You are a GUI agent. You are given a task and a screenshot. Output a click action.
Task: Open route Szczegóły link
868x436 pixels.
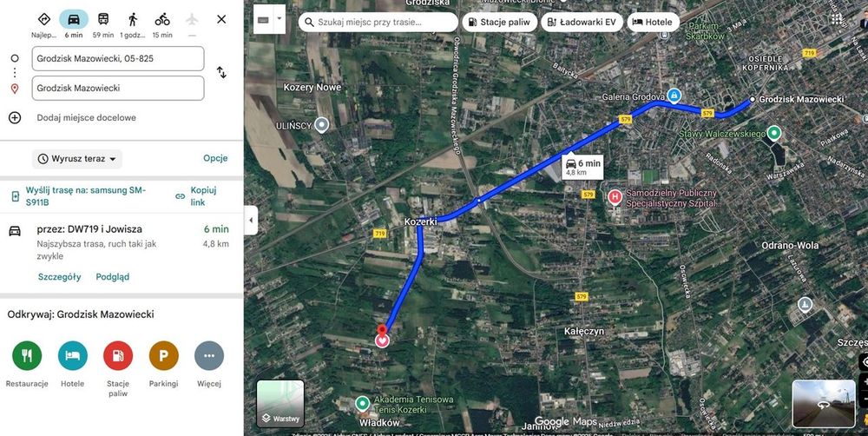click(x=60, y=277)
